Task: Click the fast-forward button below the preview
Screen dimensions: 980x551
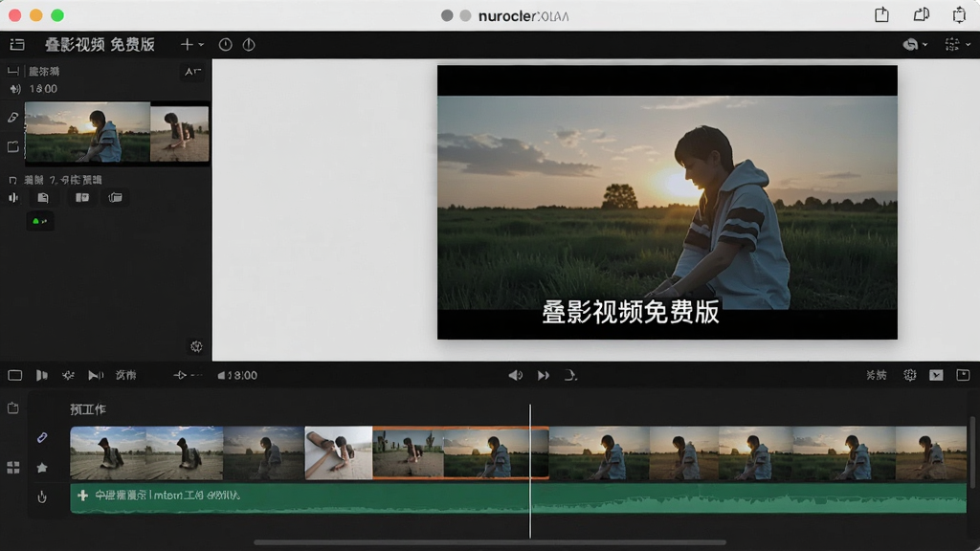Action: [544, 375]
